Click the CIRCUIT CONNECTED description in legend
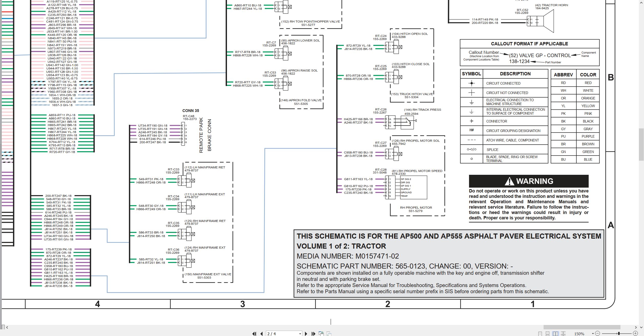 [x=503, y=83]
